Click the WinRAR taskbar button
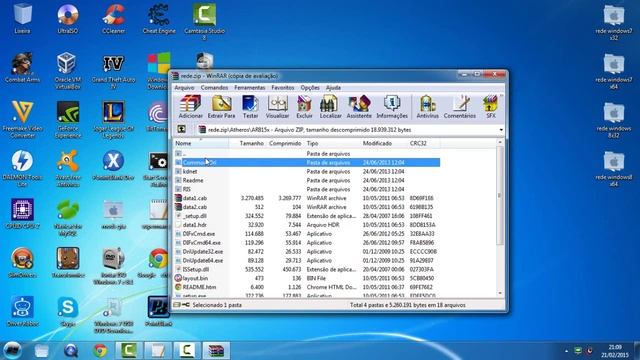The image size is (640, 360). tap(216, 350)
